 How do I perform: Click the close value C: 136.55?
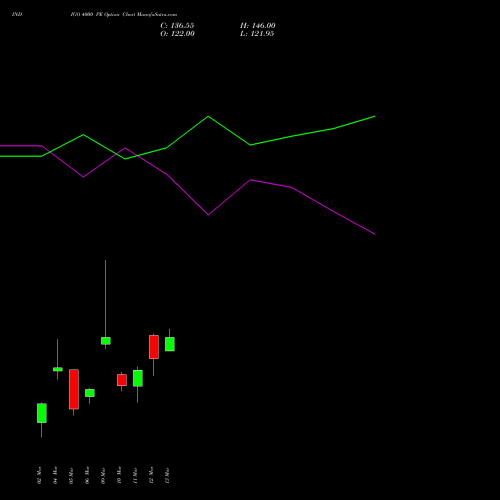(x=177, y=26)
